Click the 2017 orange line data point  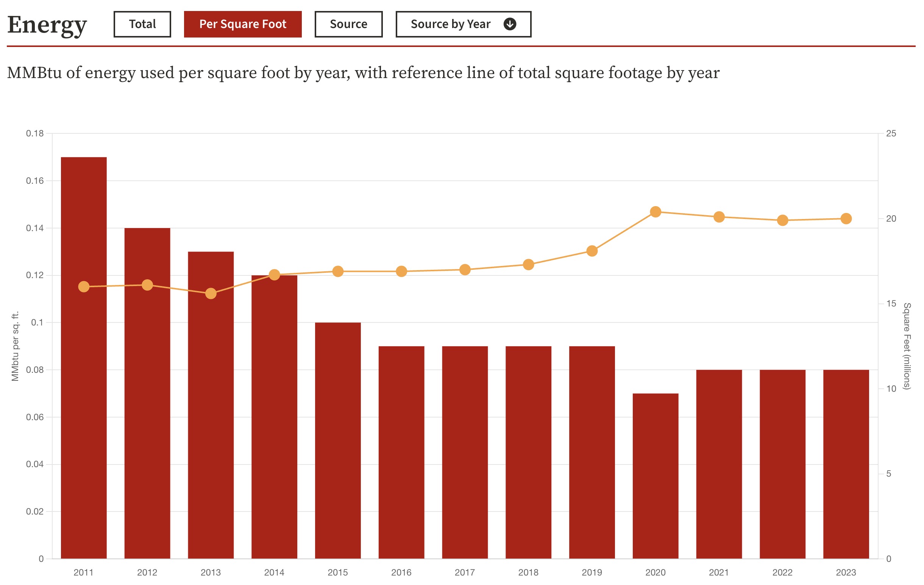(x=465, y=270)
